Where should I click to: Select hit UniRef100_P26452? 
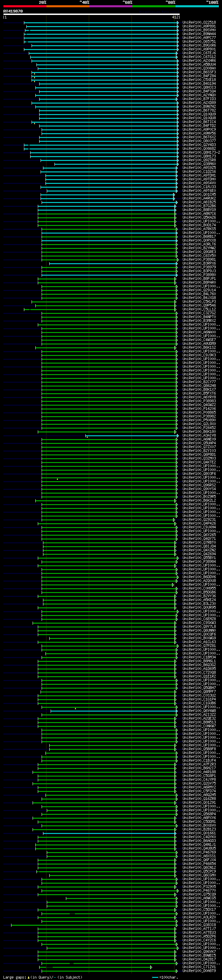tap(199, 428)
